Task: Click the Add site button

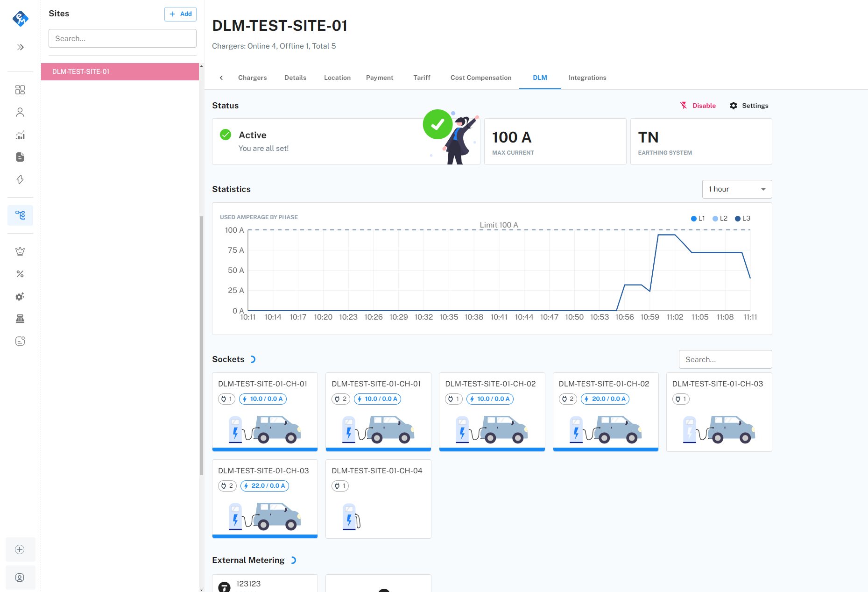Action: pos(180,14)
